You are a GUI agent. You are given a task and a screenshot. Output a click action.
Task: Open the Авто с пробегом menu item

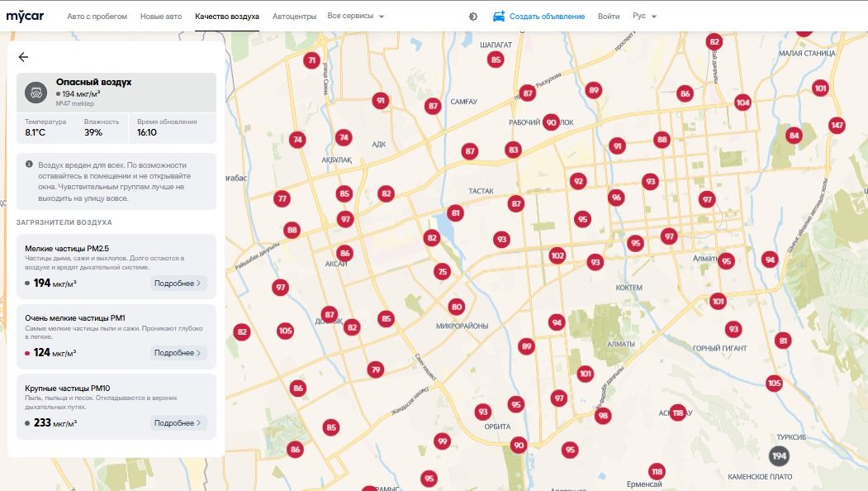[x=97, y=17]
